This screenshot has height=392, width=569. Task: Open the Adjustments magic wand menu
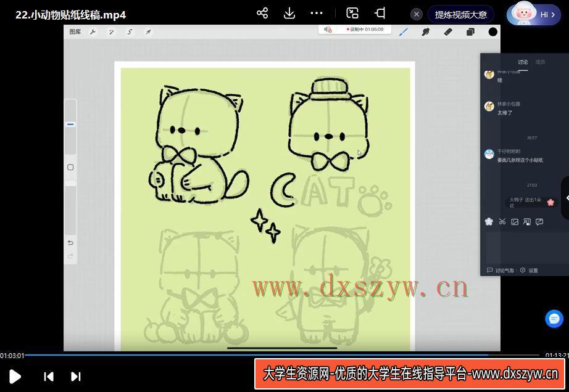[x=112, y=32]
